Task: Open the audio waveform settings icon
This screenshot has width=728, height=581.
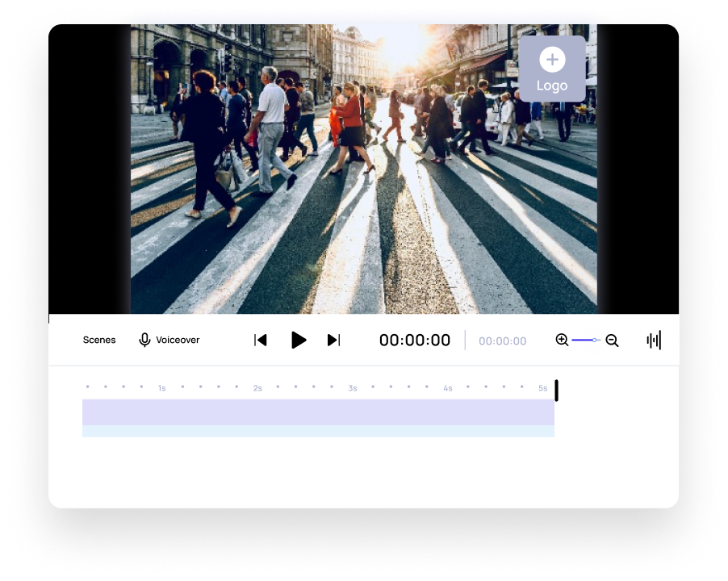Action: coord(654,340)
